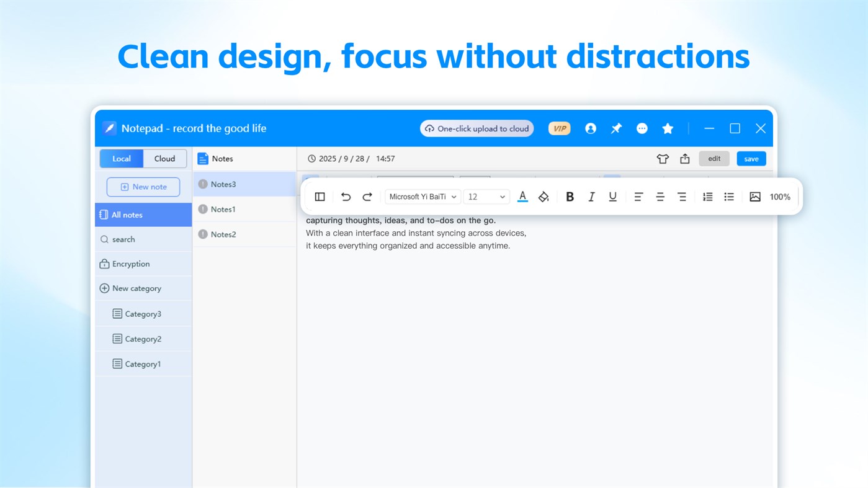
Task: Click the clock icon beside the date
Action: pyautogui.click(x=312, y=159)
